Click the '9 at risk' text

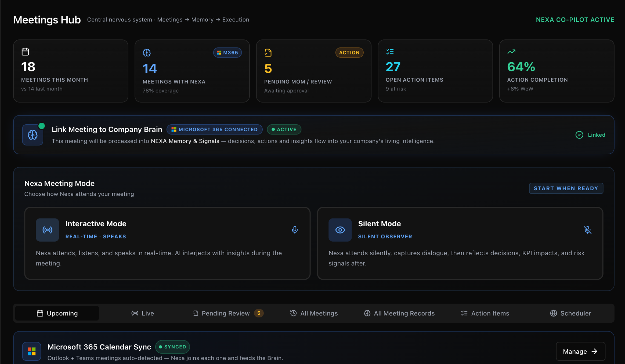click(x=396, y=89)
